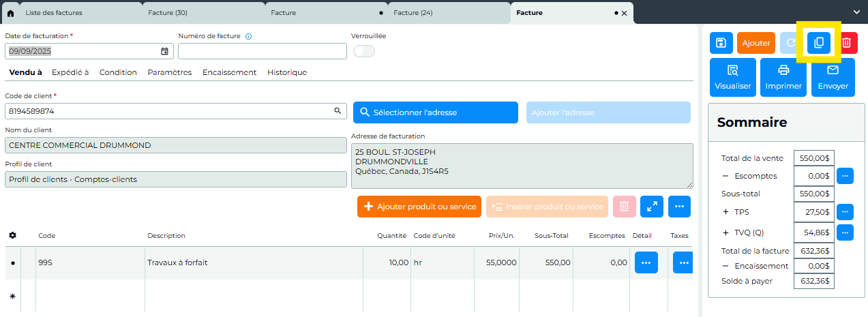Click the search magnifier in Code de client

point(337,110)
